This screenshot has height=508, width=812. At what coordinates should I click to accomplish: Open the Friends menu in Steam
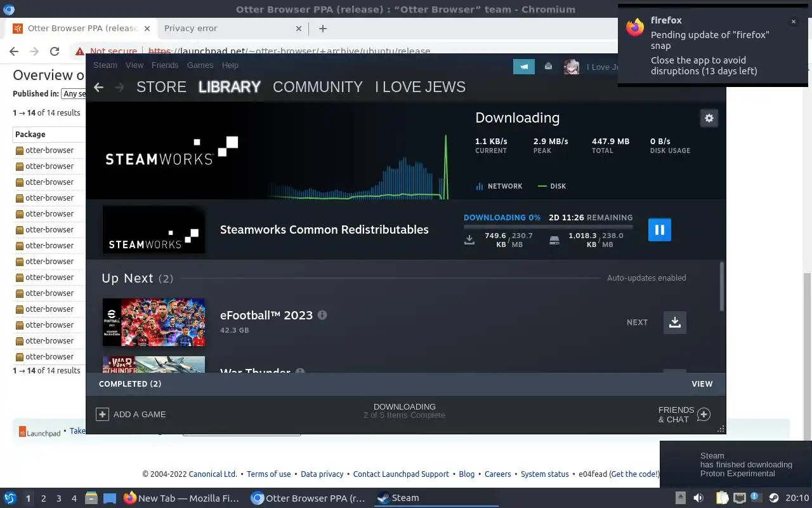pyautogui.click(x=165, y=65)
